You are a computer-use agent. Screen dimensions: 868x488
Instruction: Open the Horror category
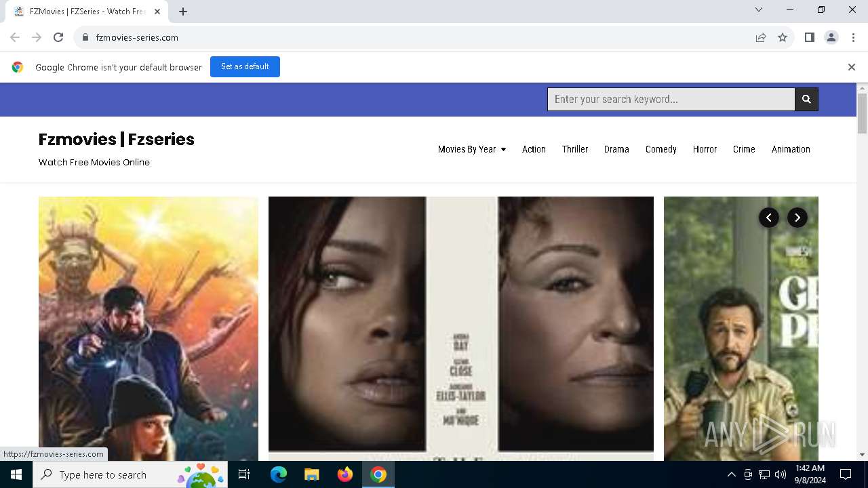coord(705,149)
